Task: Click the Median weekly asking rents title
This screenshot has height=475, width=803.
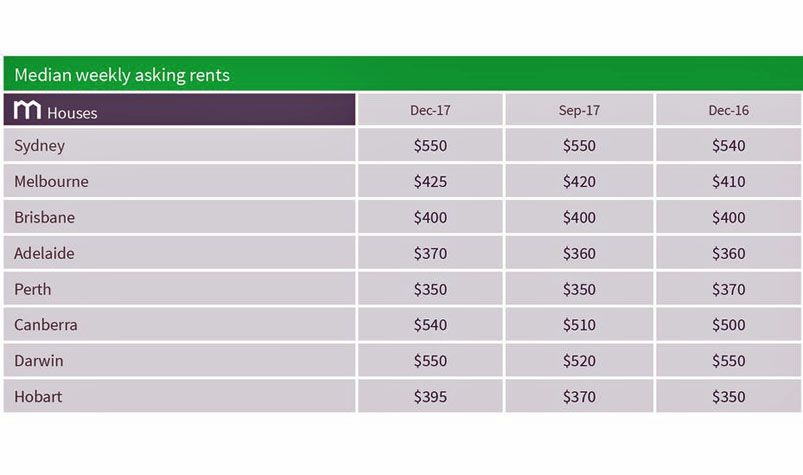Action: [x=122, y=75]
